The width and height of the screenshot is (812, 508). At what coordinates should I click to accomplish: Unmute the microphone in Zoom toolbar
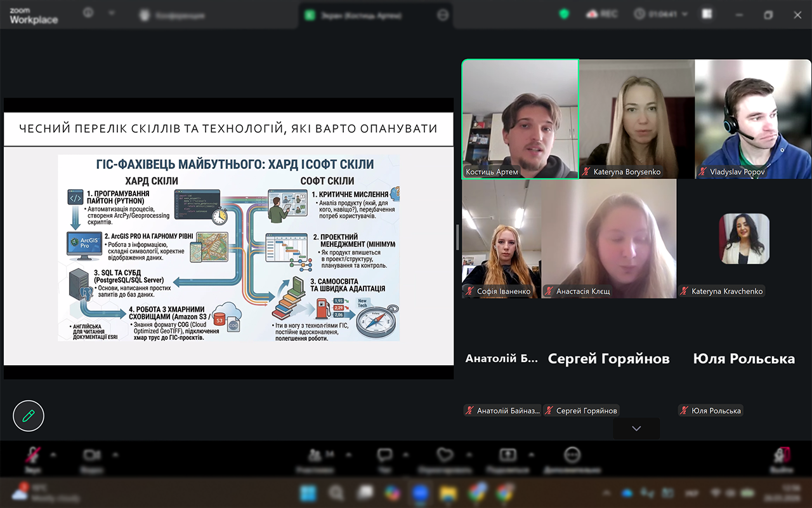pos(32,455)
